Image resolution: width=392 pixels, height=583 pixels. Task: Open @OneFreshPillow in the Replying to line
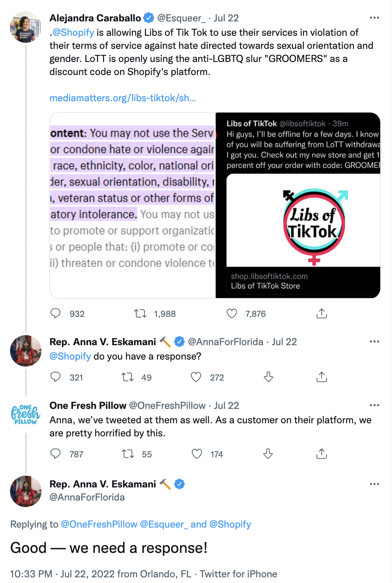pyautogui.click(x=99, y=524)
